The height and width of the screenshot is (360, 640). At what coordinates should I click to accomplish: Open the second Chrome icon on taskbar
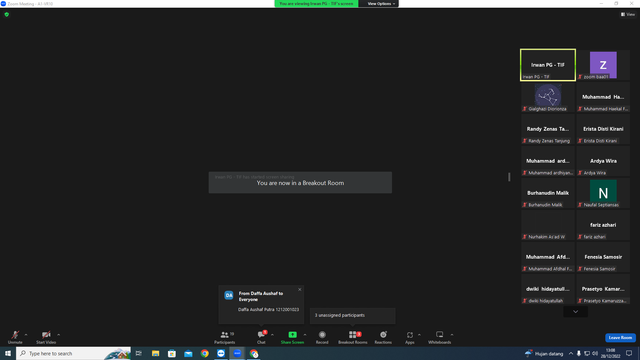coord(254,353)
